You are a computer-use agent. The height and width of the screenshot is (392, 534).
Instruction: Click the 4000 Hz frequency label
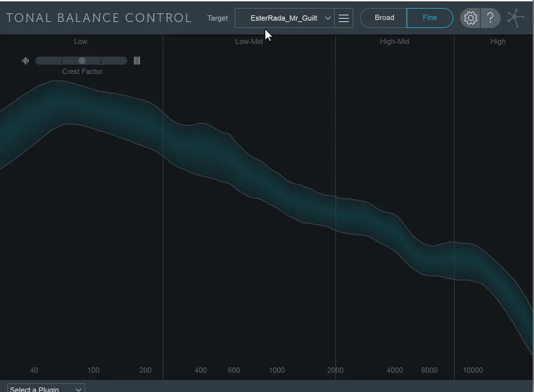[x=395, y=370]
